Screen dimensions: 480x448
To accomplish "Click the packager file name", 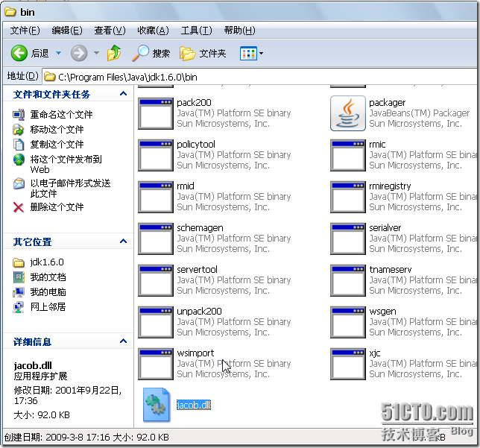I will tap(388, 103).
